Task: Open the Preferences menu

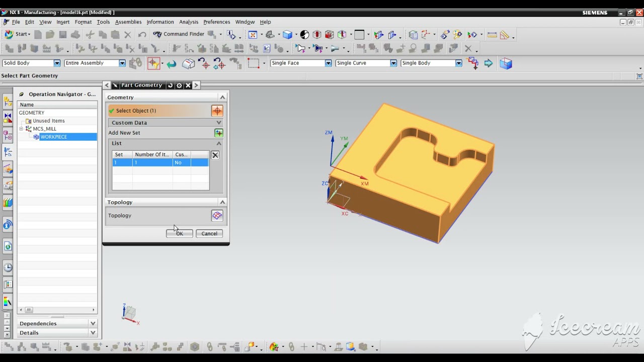Action: pyautogui.click(x=217, y=22)
